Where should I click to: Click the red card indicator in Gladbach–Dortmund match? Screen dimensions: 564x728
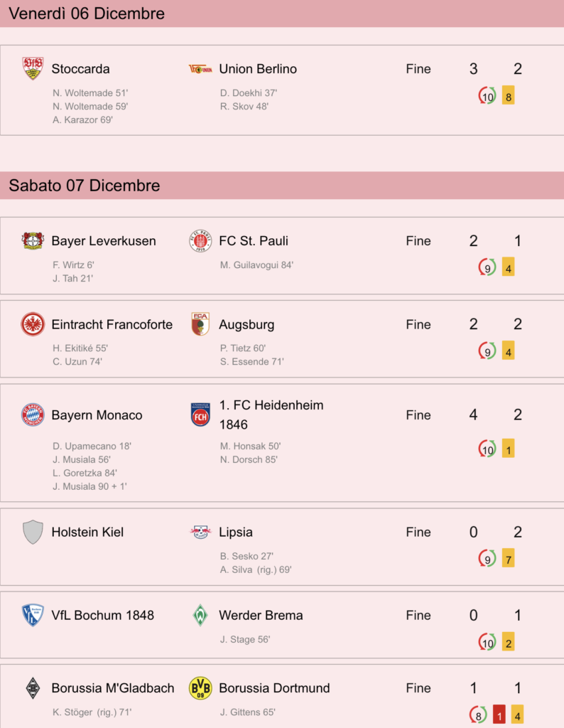[x=499, y=715]
